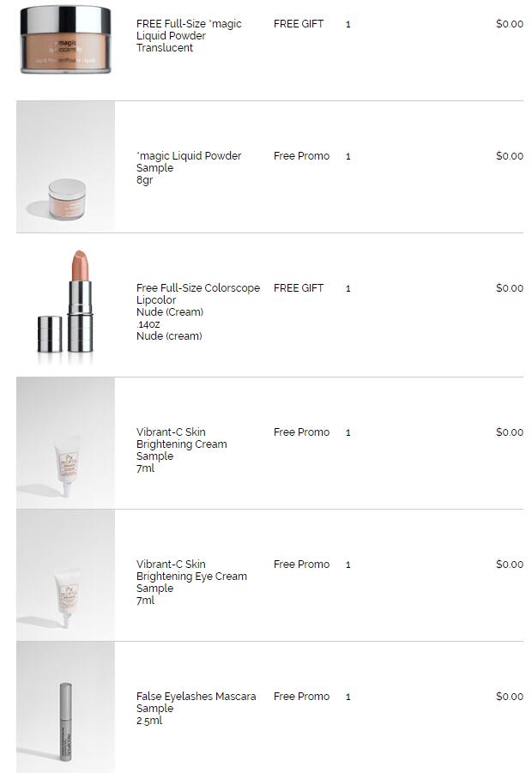Click Free Promo label beside Liquid Powder Sample

click(301, 156)
